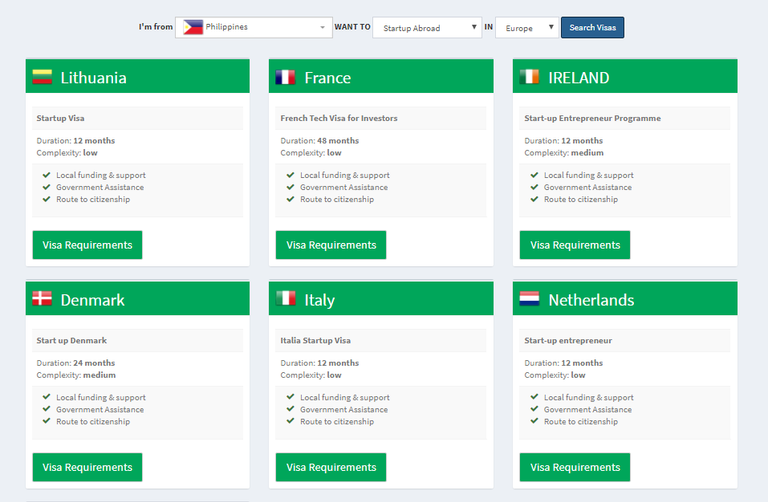Click checkmark beside Italy 'Government Assistance'
Screen dimensions: 768x502
pos(290,409)
